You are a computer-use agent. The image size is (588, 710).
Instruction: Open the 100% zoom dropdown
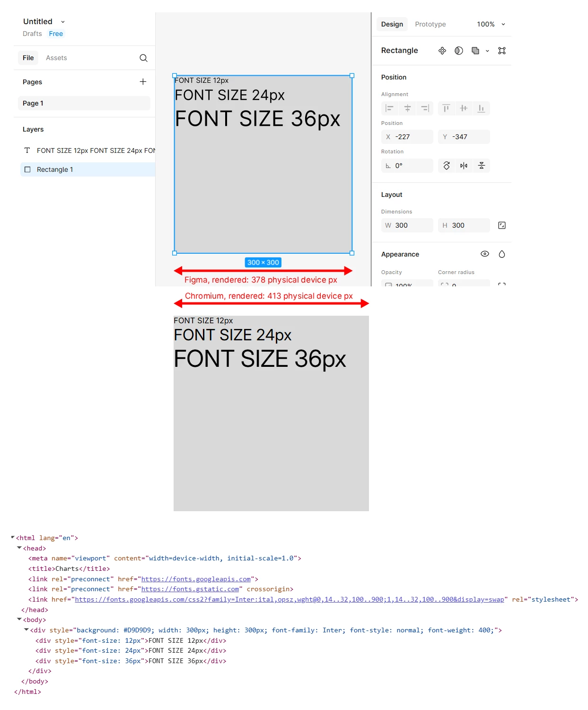(x=491, y=24)
